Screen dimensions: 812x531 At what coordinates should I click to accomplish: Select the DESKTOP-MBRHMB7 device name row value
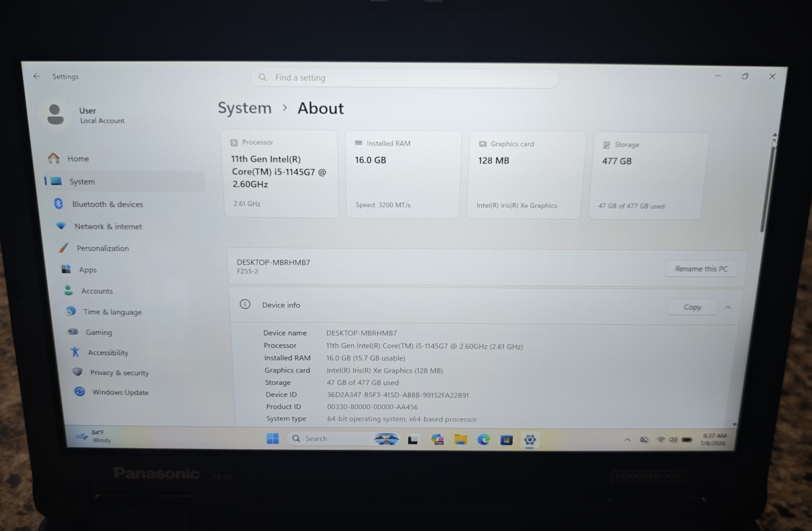361,333
